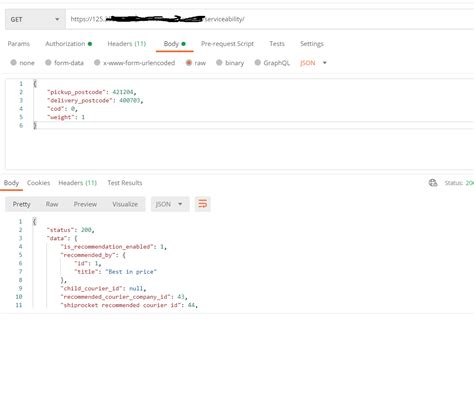474x417 pixels.
Task: Switch to the Tests tab
Action: (277, 44)
